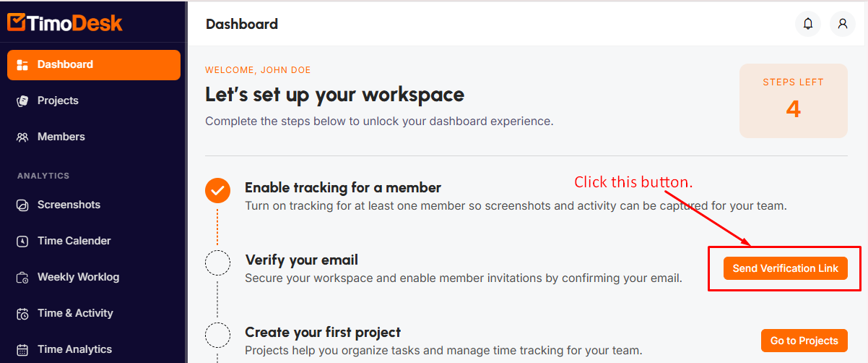The image size is (868, 363).
Task: Click the Time Analytics calendar icon
Action: coord(22,350)
